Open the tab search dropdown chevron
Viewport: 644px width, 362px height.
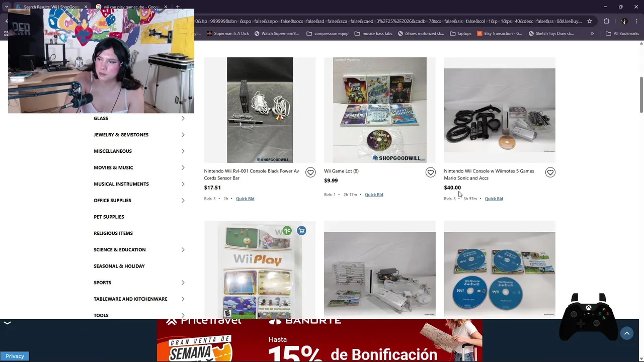click(7, 7)
